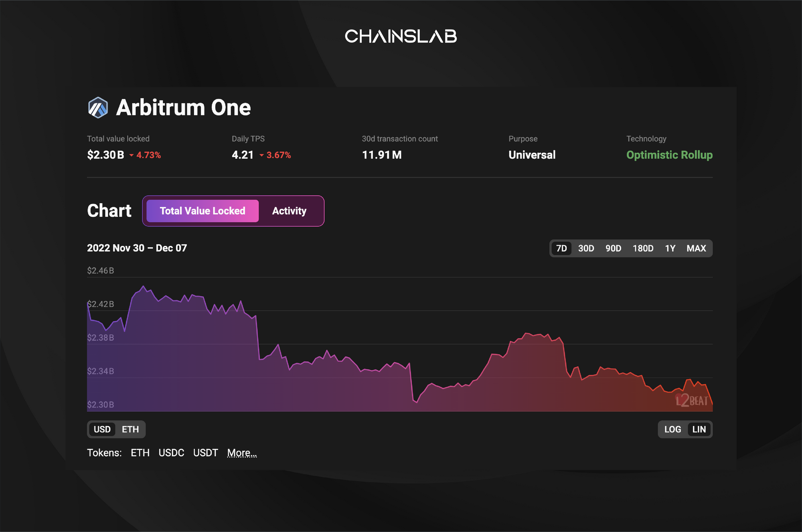Select the USDC token filter

click(x=171, y=453)
